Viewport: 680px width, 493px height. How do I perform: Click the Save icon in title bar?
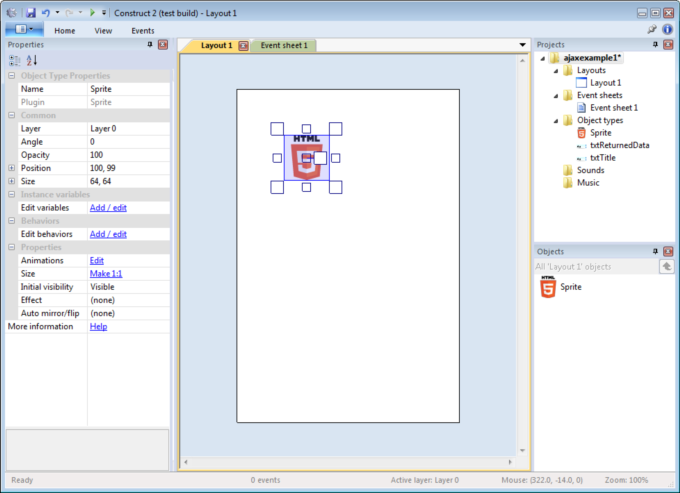pos(30,13)
